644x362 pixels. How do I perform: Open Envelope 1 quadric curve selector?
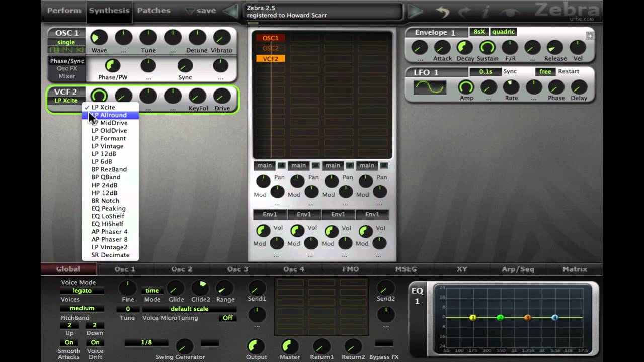[503, 32]
